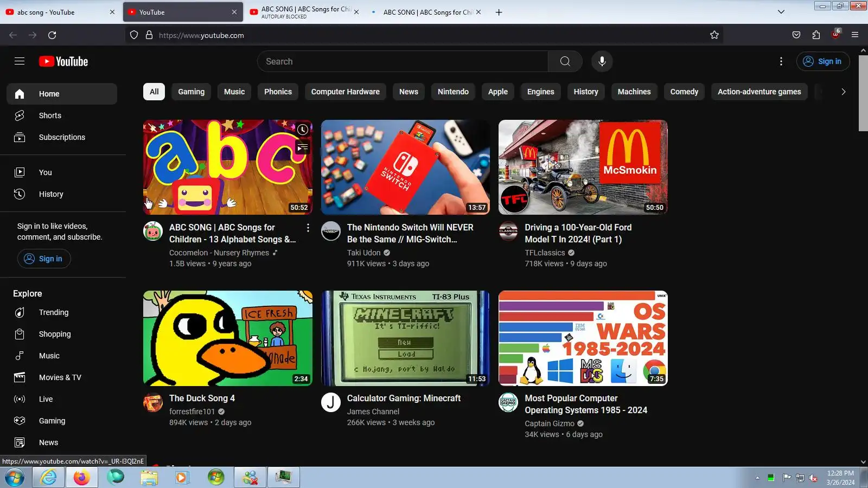Open Shopping under Explore

pos(62,334)
